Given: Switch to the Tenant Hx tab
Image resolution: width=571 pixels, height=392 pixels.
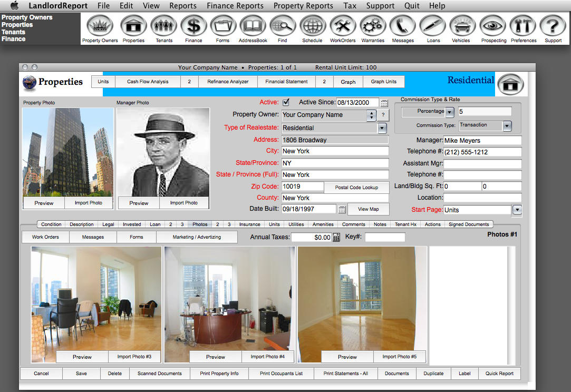Looking at the screenshot, I should (405, 224).
